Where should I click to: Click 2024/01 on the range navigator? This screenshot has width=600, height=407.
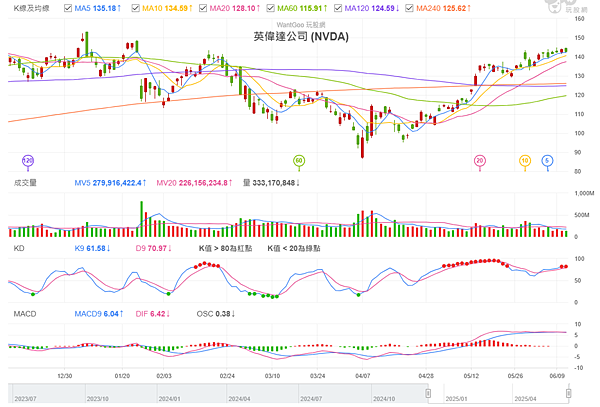point(170,399)
